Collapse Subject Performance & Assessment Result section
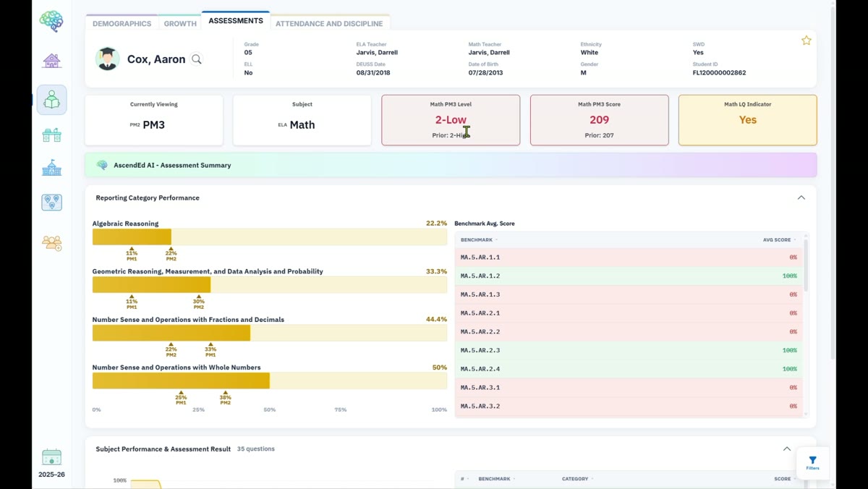The height and width of the screenshot is (489, 868). [x=787, y=449]
